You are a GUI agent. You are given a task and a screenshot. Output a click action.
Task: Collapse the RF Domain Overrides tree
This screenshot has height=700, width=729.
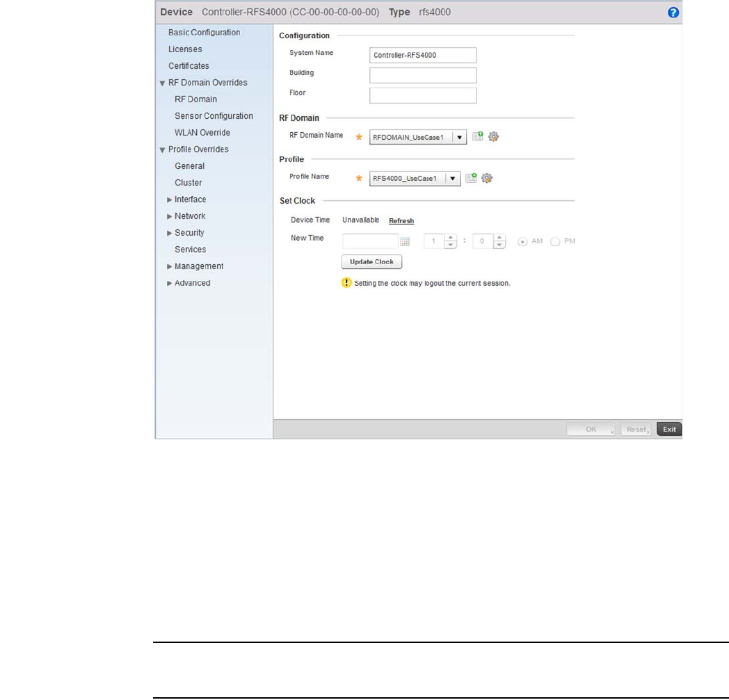(162, 83)
